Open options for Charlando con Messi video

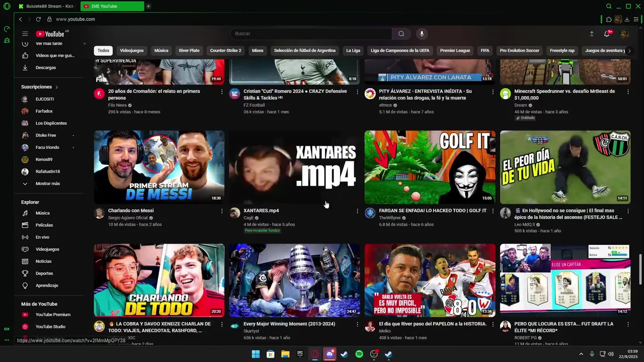(x=221, y=211)
